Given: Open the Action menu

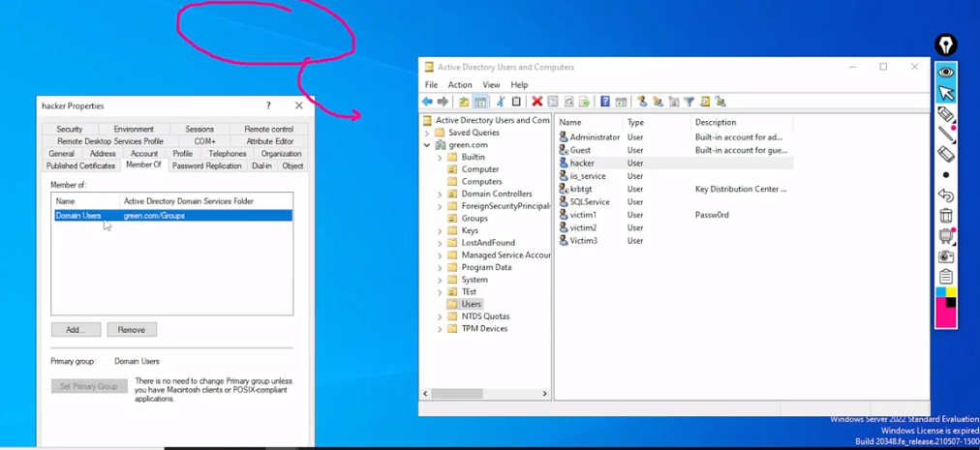Looking at the screenshot, I should (460, 84).
